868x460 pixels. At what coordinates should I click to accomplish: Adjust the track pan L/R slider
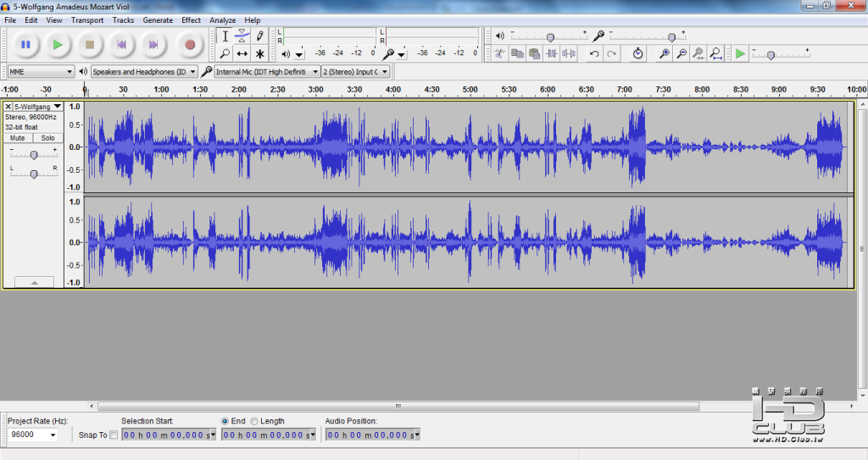(x=34, y=174)
